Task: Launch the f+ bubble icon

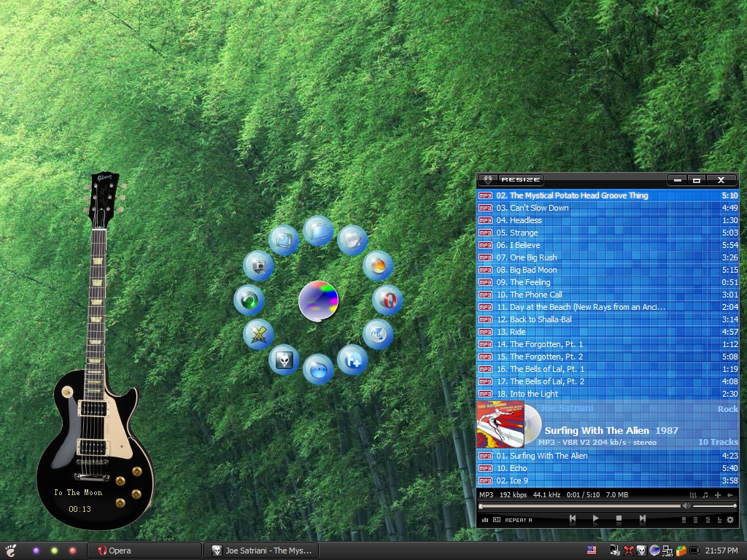Action: pyautogui.click(x=352, y=360)
